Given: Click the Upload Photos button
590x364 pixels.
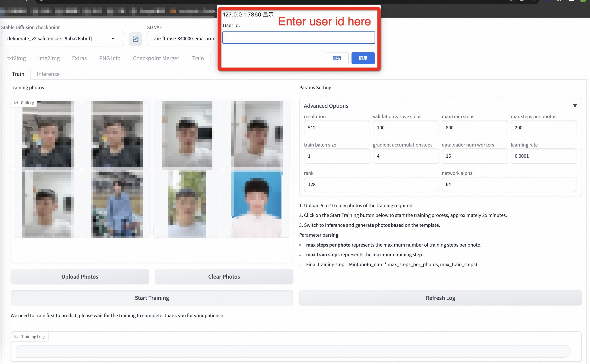Looking at the screenshot, I should coord(80,277).
